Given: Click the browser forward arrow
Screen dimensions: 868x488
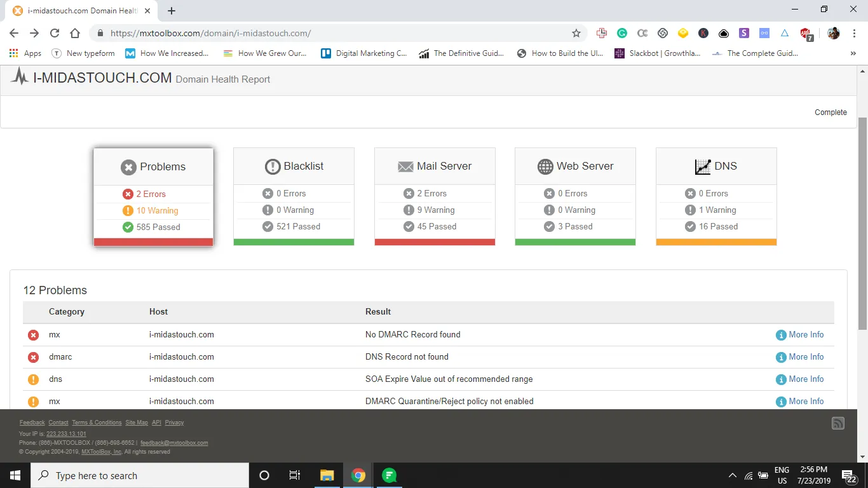Looking at the screenshot, I should [x=34, y=33].
